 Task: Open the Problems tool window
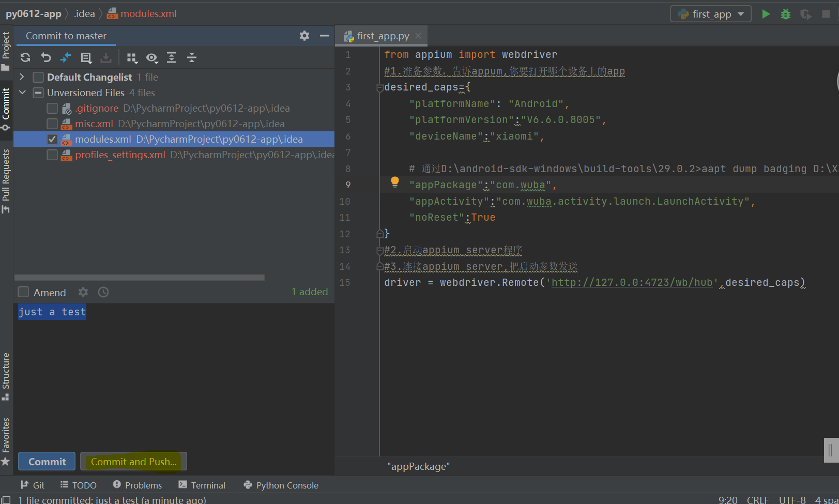[x=138, y=485]
